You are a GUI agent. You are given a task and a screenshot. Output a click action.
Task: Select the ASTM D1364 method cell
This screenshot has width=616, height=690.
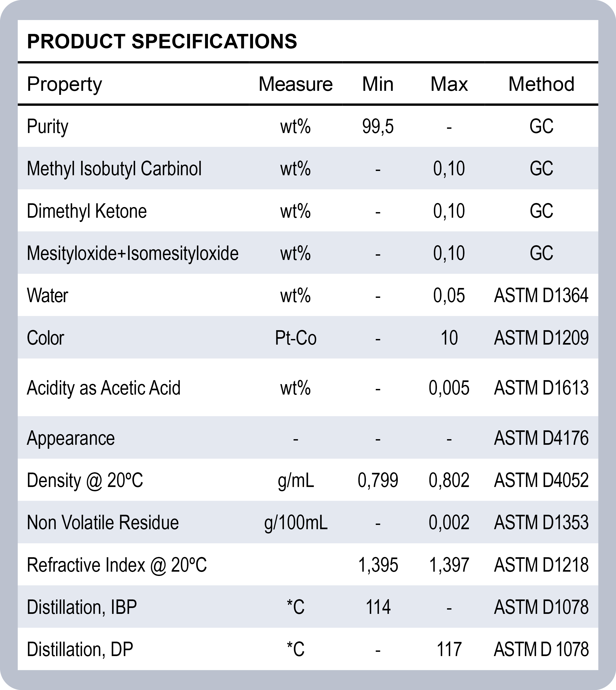[x=541, y=295]
